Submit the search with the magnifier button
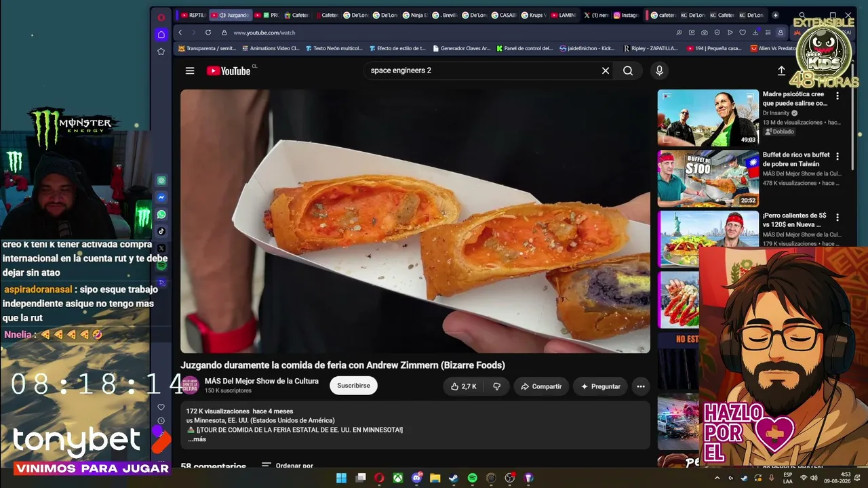The width and height of the screenshot is (868, 488). pos(628,70)
